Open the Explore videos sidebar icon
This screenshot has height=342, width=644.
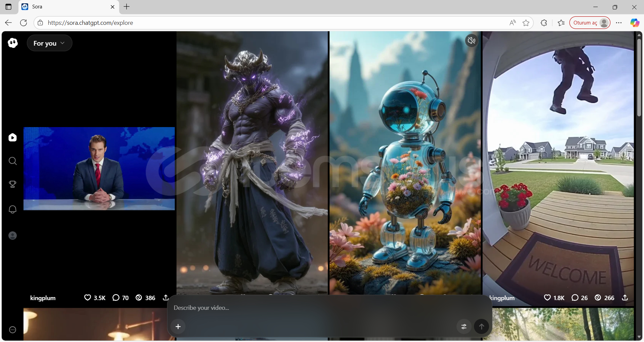coord(13,137)
